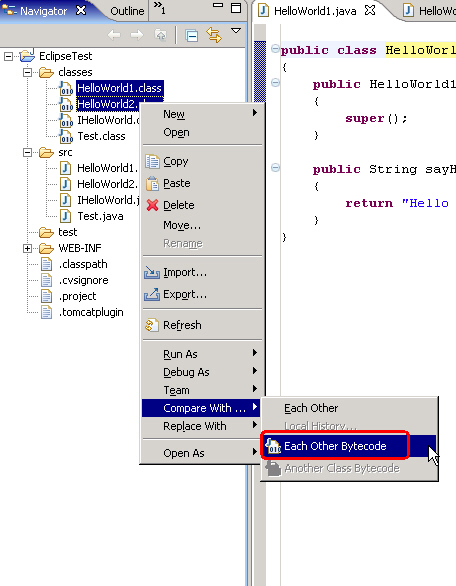
Task: Click the Navigator Up folder icon
Action: point(161,35)
